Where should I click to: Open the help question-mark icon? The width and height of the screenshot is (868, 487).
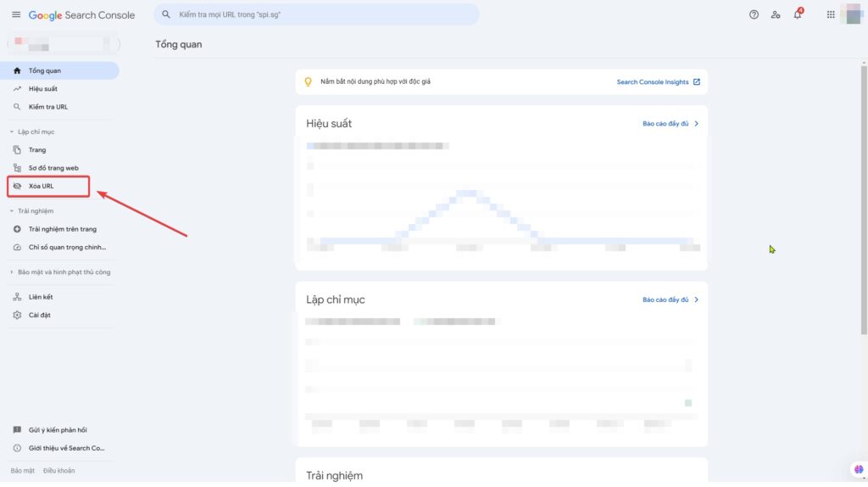(754, 15)
